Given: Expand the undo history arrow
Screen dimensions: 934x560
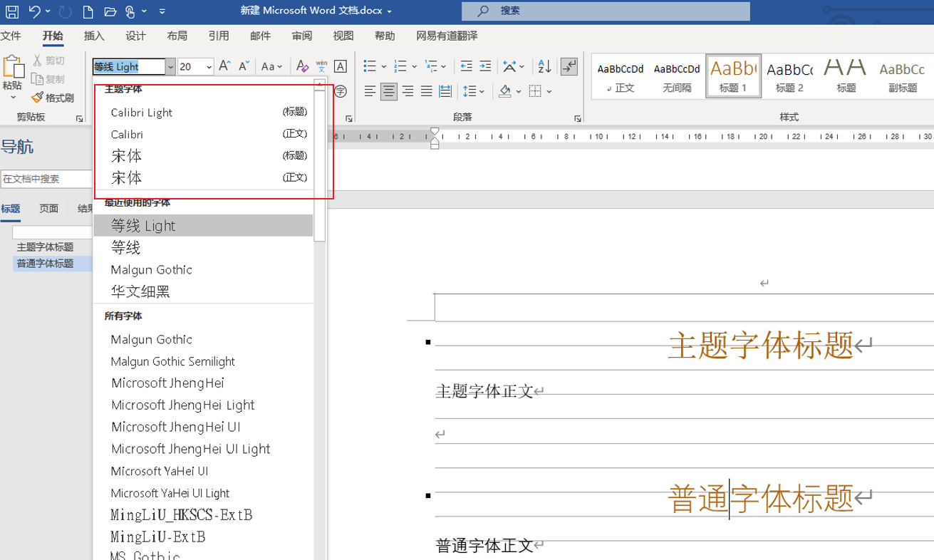Looking at the screenshot, I should pyautogui.click(x=48, y=11).
